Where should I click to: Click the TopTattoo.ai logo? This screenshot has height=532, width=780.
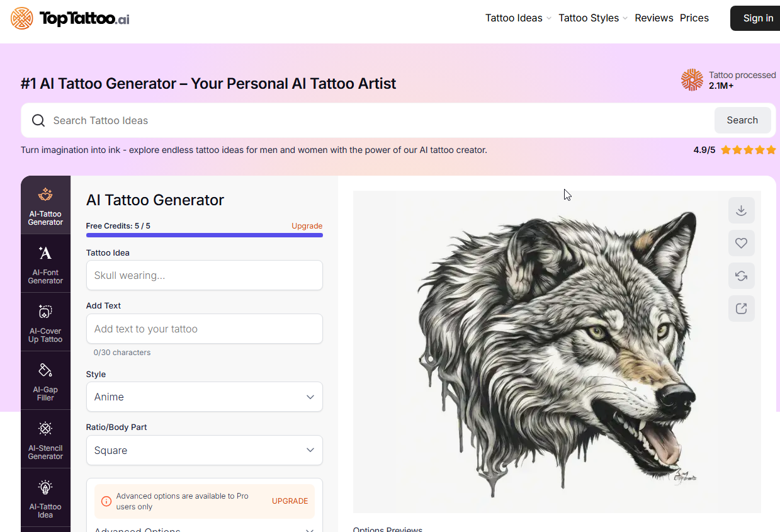coord(70,18)
